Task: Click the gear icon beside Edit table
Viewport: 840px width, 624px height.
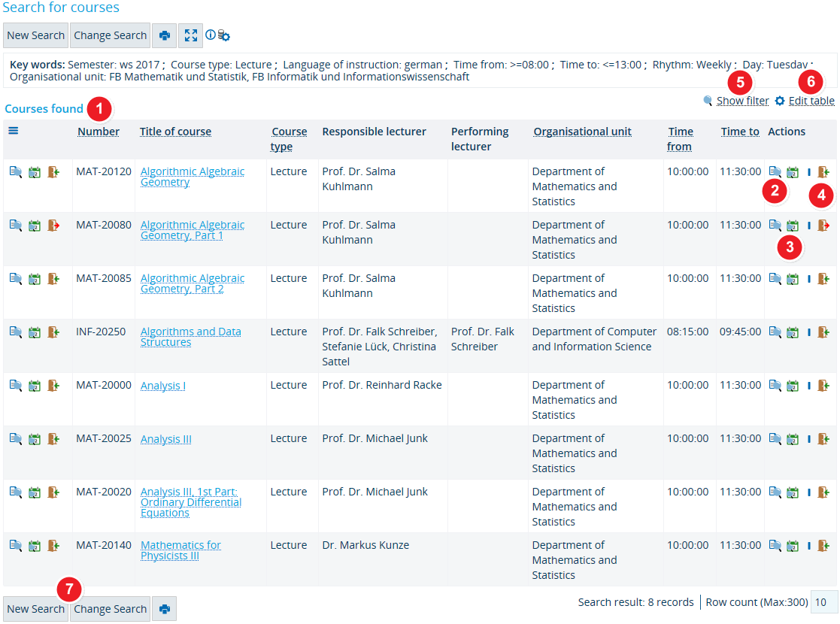Action: click(x=780, y=101)
